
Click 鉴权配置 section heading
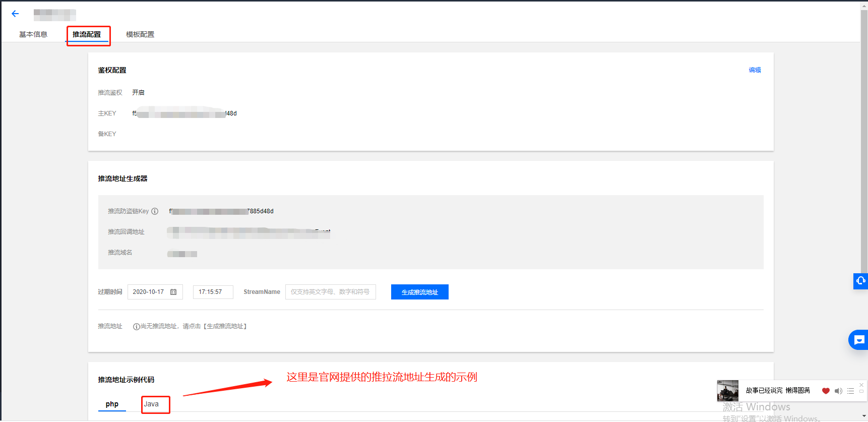112,70
